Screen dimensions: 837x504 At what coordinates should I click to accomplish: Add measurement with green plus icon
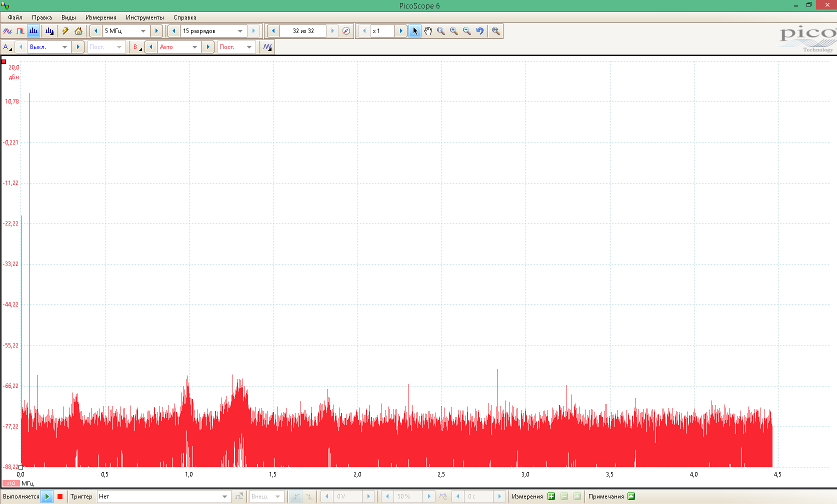[551, 496]
